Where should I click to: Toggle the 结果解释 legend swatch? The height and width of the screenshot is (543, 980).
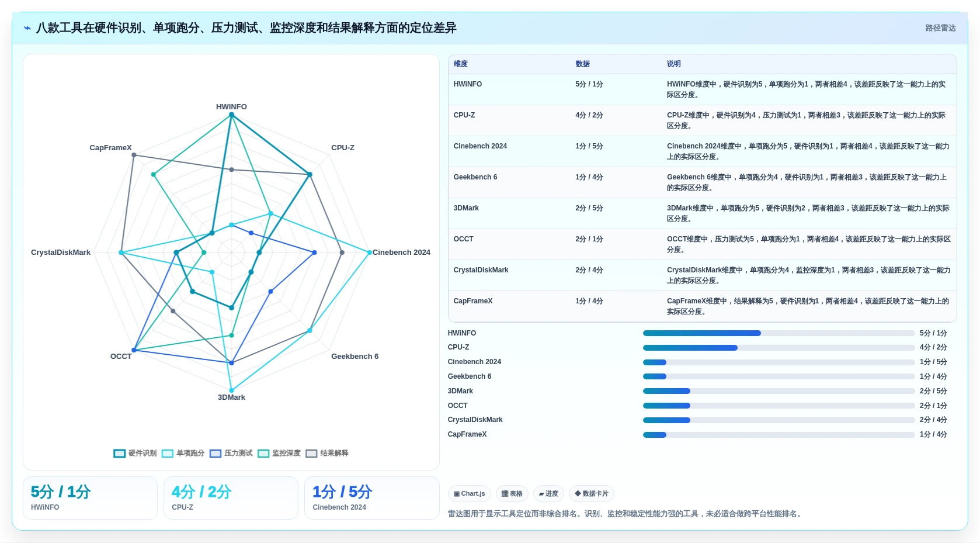pos(311,454)
